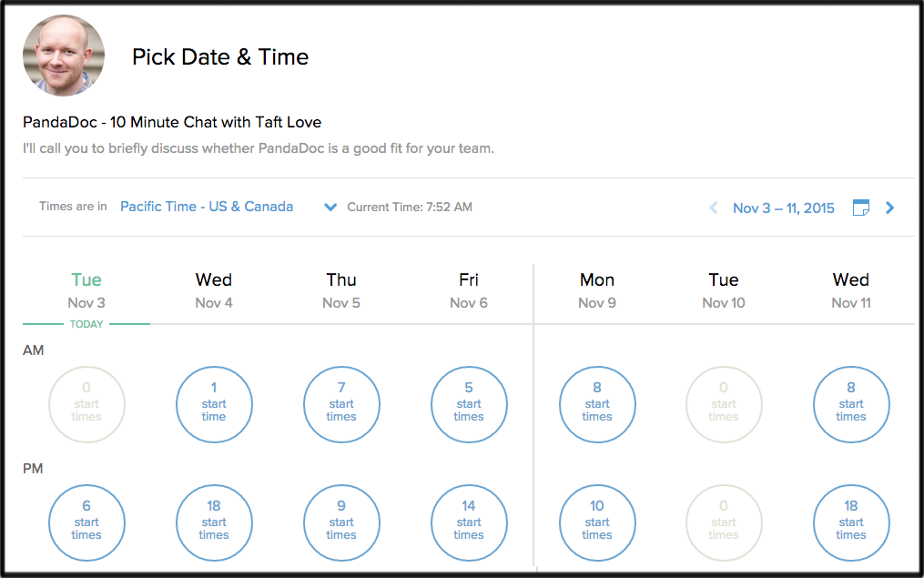Click Taft Love's profile photo
924x578 pixels.
pos(64,56)
